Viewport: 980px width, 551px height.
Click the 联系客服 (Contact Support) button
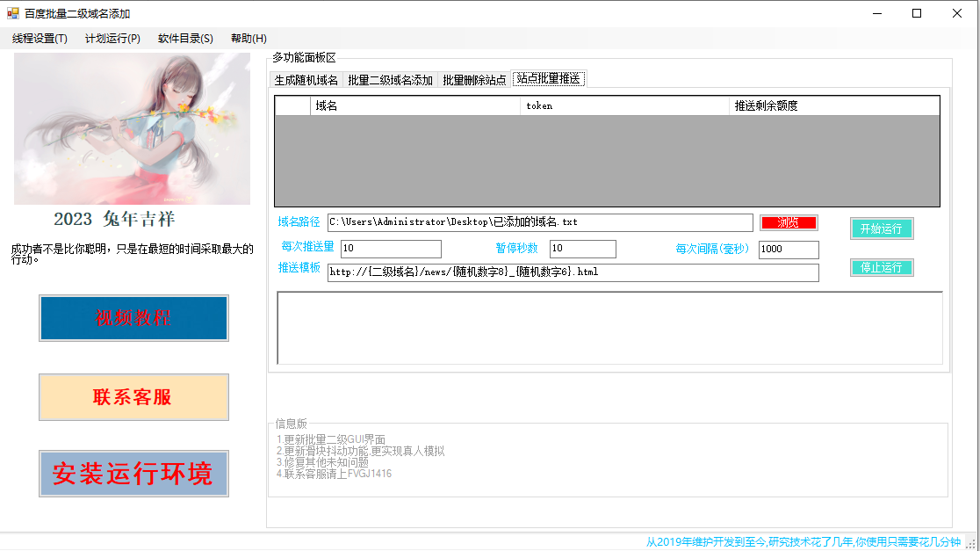click(x=133, y=396)
